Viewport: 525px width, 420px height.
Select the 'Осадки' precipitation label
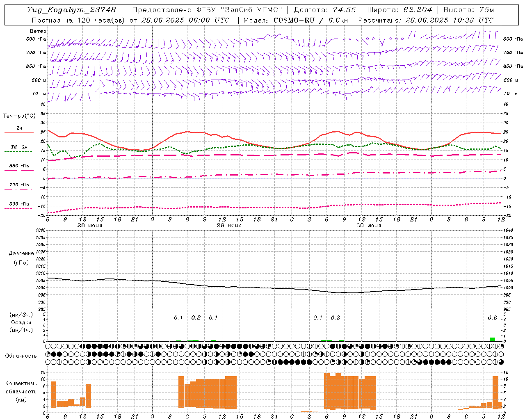click(x=21, y=322)
